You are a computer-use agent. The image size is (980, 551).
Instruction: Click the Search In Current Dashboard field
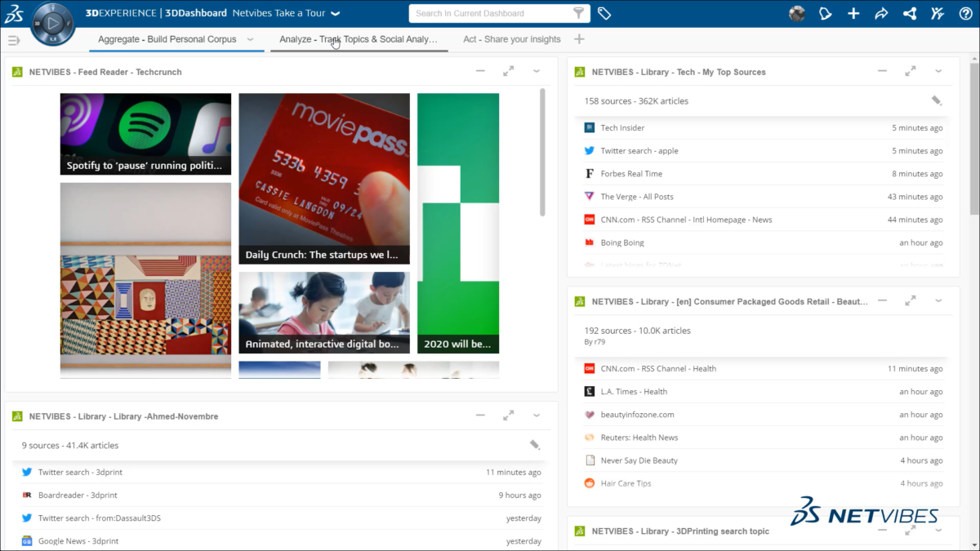pyautogui.click(x=490, y=13)
